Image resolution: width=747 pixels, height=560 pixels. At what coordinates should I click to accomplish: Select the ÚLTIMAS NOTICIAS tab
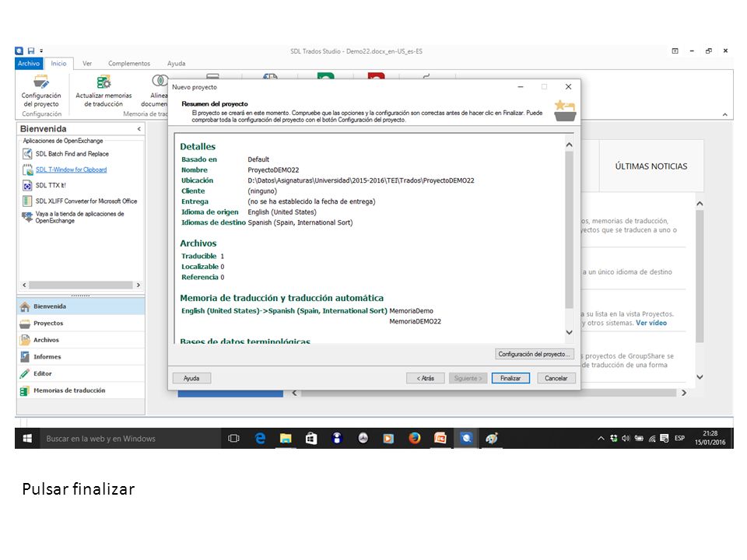[651, 166]
